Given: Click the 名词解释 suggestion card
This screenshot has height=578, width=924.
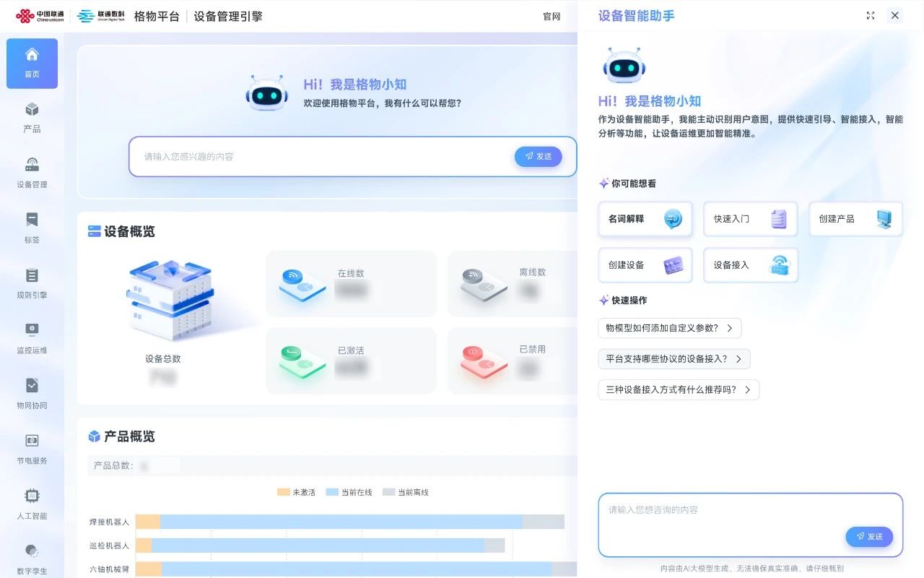Looking at the screenshot, I should coord(645,219).
